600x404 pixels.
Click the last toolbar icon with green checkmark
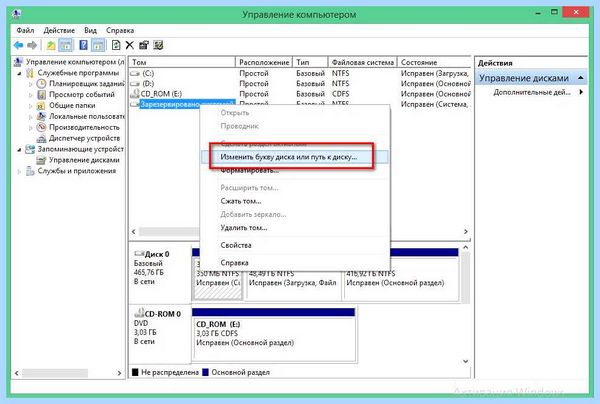click(158, 45)
